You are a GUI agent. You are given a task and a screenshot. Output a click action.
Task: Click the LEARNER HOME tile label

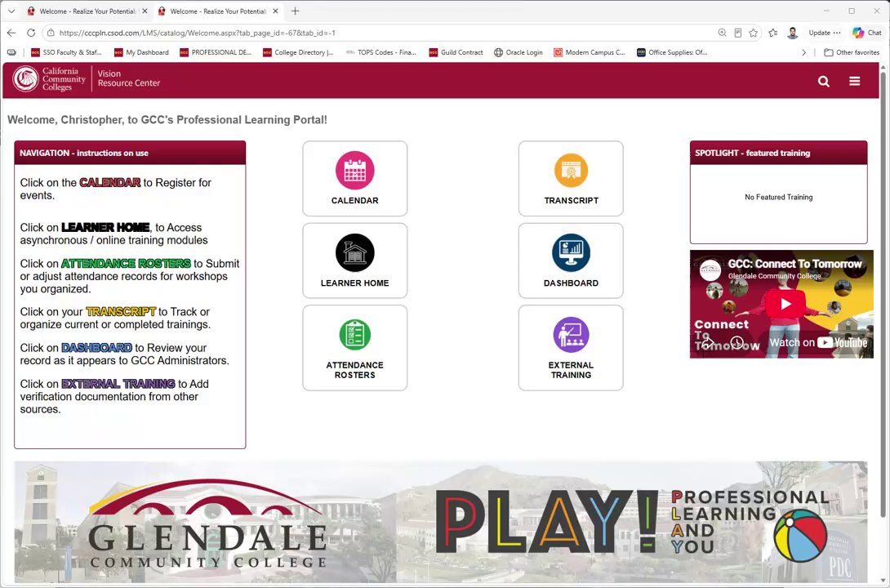pos(354,283)
